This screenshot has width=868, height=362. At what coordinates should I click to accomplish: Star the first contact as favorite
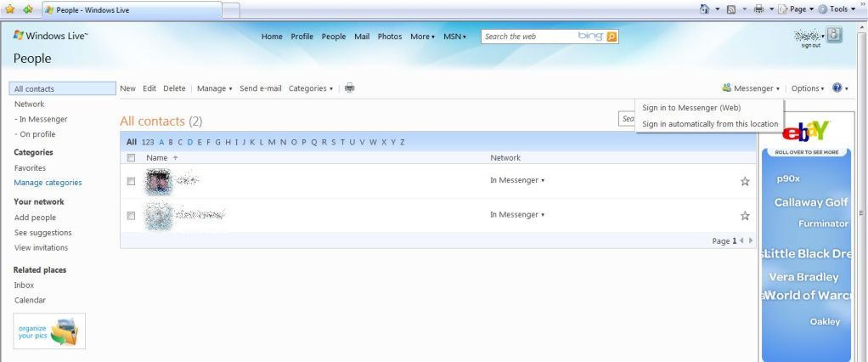click(745, 181)
